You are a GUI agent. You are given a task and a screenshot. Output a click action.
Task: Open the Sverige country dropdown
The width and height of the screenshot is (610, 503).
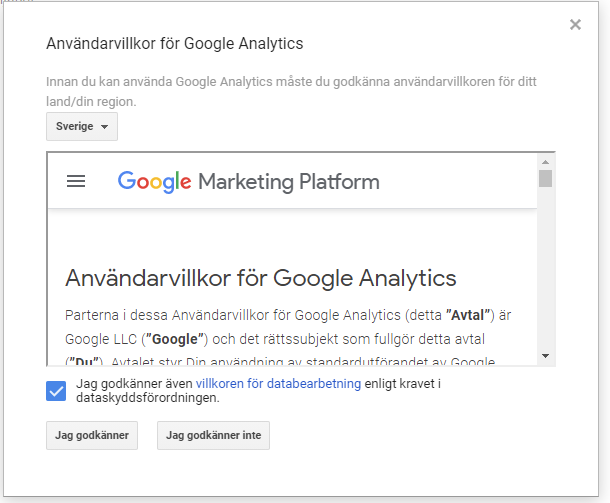(x=82, y=126)
